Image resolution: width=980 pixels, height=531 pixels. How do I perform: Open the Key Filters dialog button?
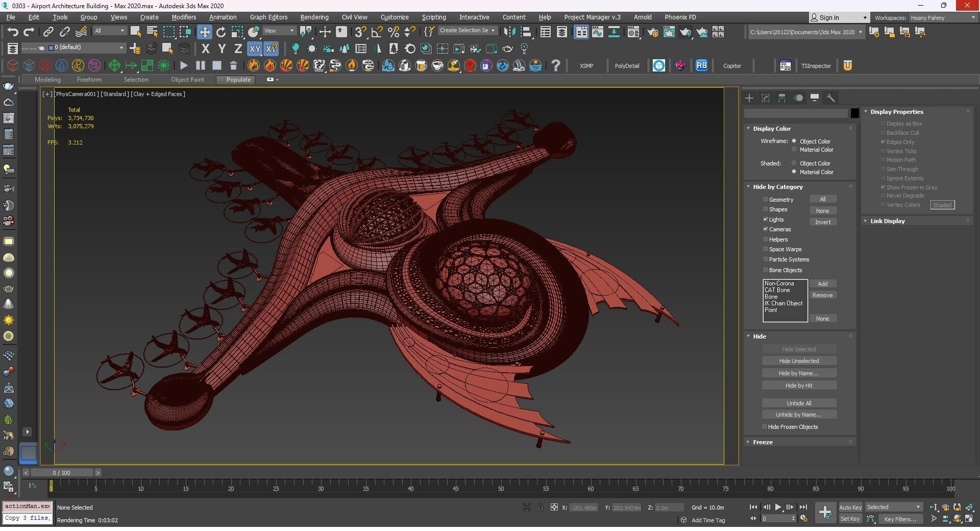[900, 519]
